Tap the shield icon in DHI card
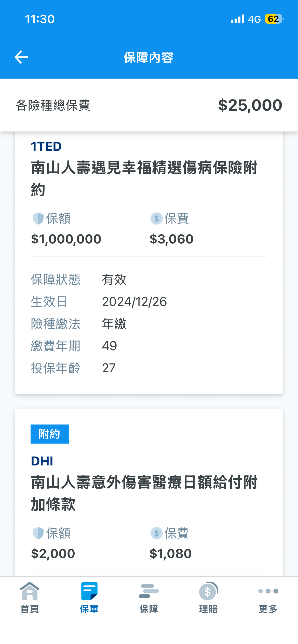This screenshot has width=298, height=644. point(38,533)
